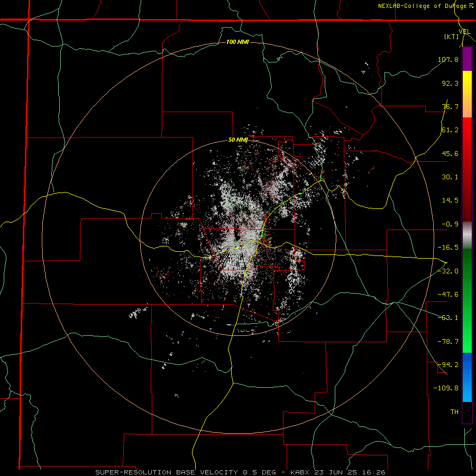Image resolution: width=476 pixels, height=476 pixels.
Task: Click the '-16.5' velocity scale value
Action: pos(448,248)
